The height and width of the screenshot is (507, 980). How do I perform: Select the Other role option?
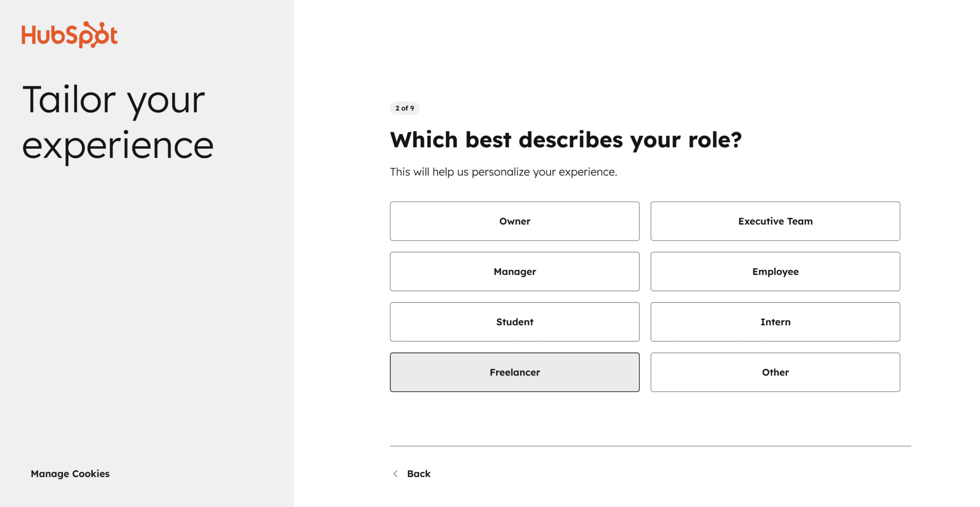coord(775,372)
